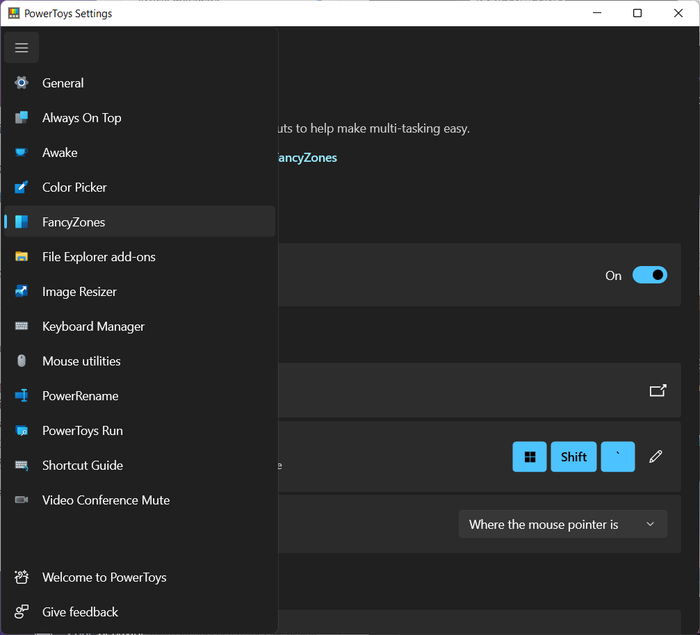Screen dimensions: 700x635
Task: Select the Image Resizer icon
Action: tap(21, 292)
